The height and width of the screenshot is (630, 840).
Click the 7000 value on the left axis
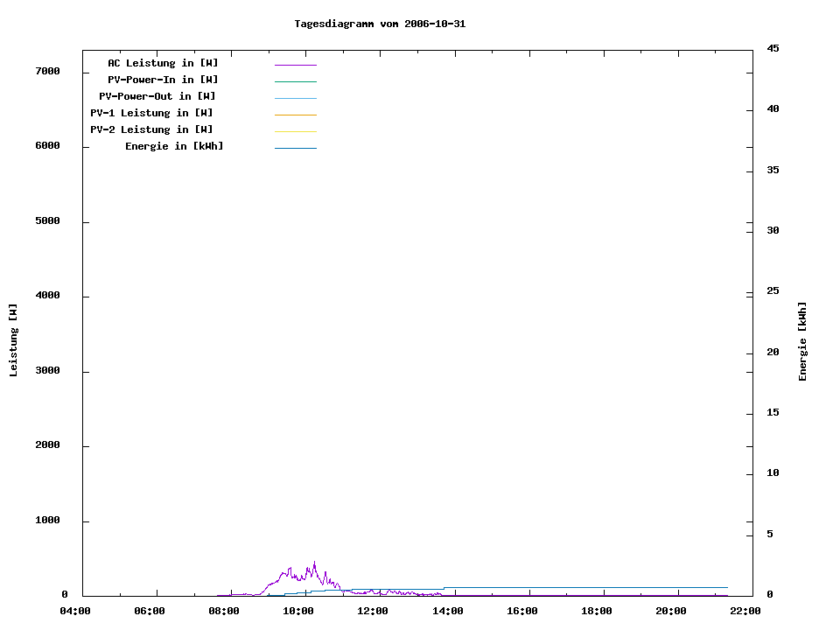click(x=46, y=71)
